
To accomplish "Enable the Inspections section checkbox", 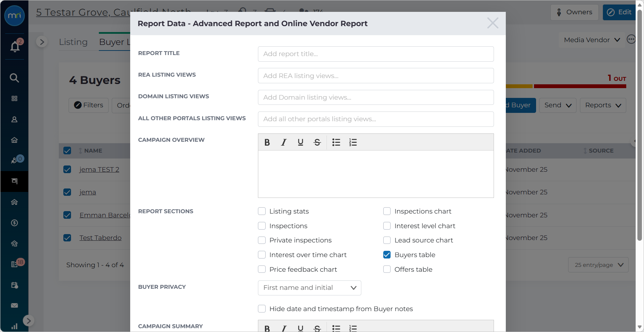I will point(262,226).
